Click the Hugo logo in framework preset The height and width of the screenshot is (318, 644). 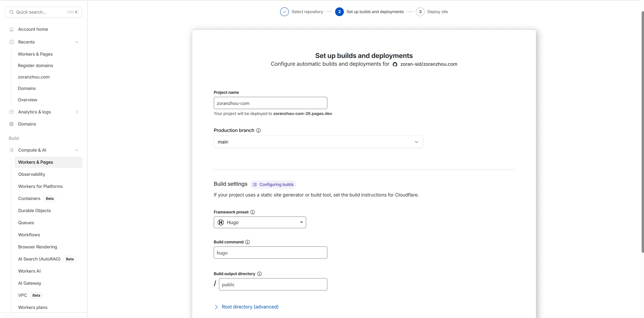coord(221,222)
